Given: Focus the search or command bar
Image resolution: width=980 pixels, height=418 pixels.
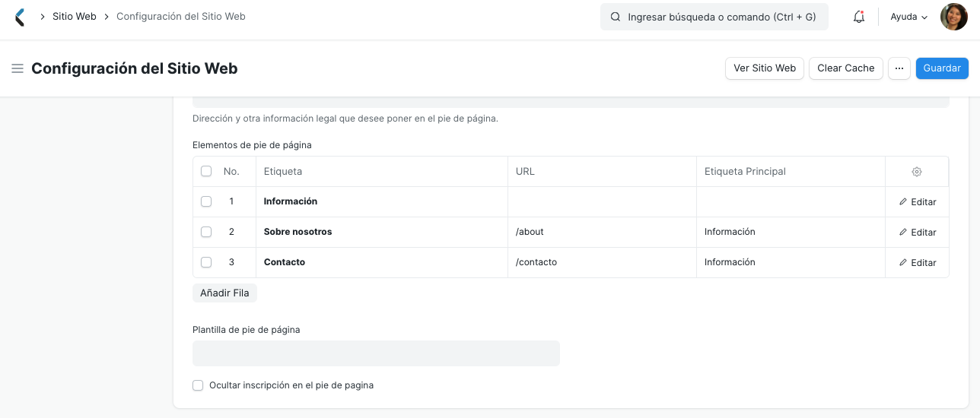Looking at the screenshot, I should click(714, 17).
